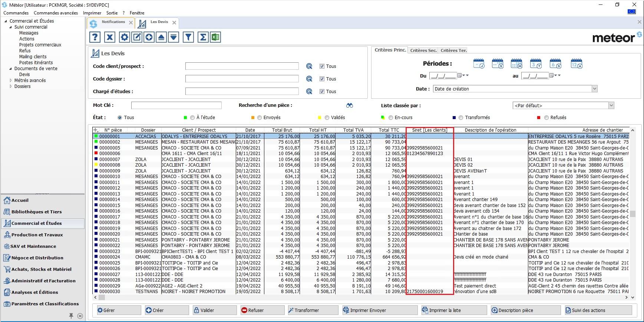Click the picker icon for Chargé d'études
644x322 pixels.
[x=309, y=92]
